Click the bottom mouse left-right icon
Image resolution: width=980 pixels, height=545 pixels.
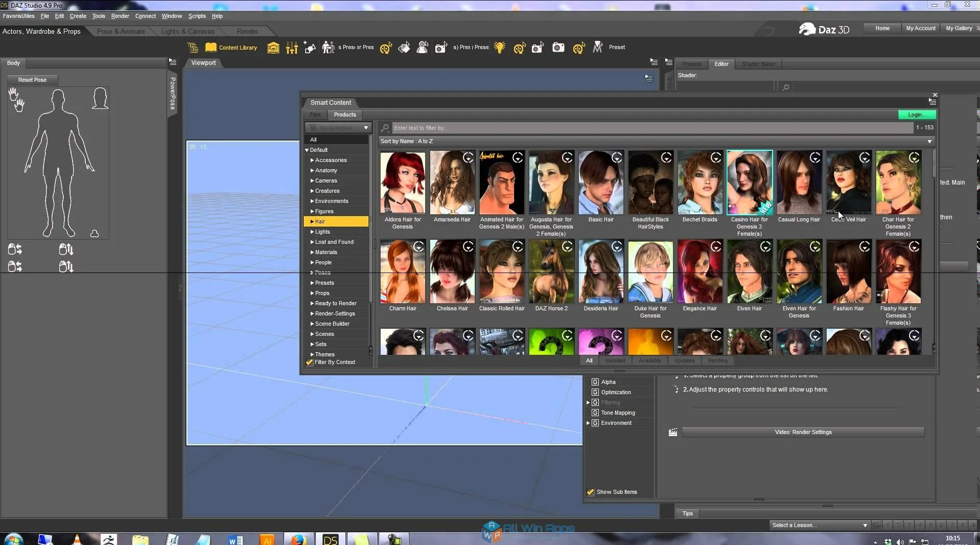pos(15,266)
